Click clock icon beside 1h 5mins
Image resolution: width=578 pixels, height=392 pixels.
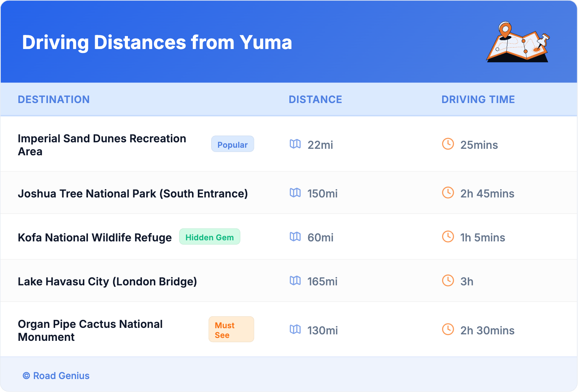tap(448, 237)
